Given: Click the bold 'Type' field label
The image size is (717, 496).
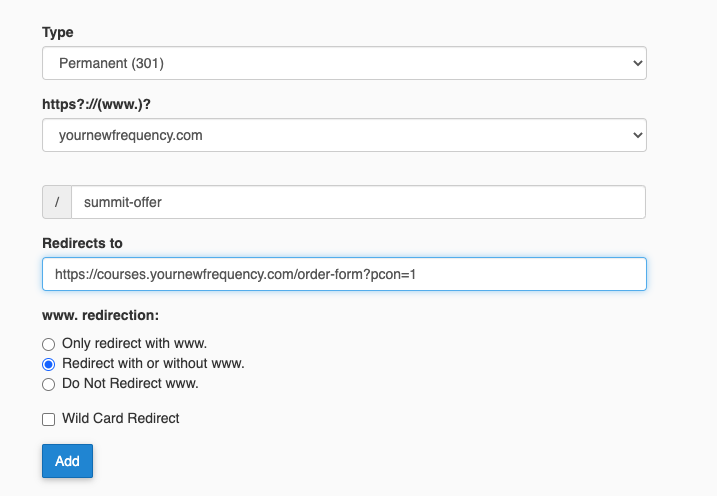Looking at the screenshot, I should (58, 33).
